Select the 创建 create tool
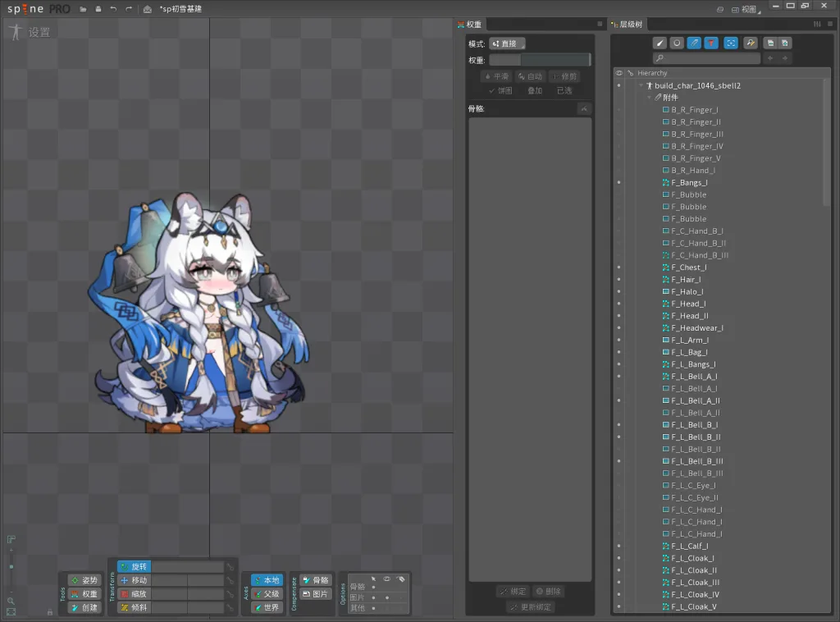The image size is (840, 622). pyautogui.click(x=84, y=608)
